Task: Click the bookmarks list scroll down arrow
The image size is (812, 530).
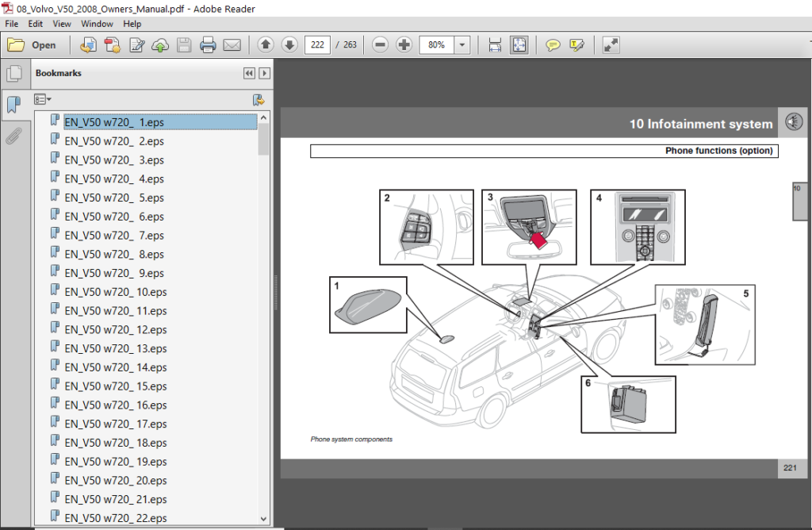Action: (263, 519)
